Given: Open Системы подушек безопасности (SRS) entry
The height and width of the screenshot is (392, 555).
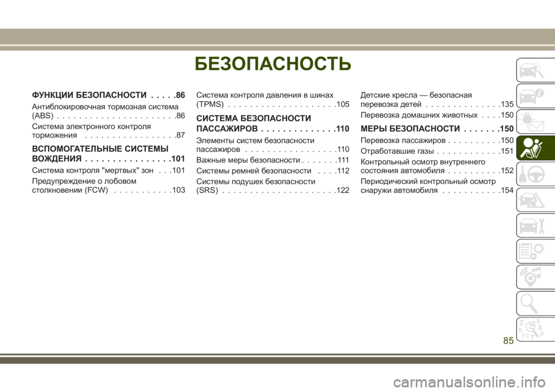Looking at the screenshot, I should pos(272,186).
